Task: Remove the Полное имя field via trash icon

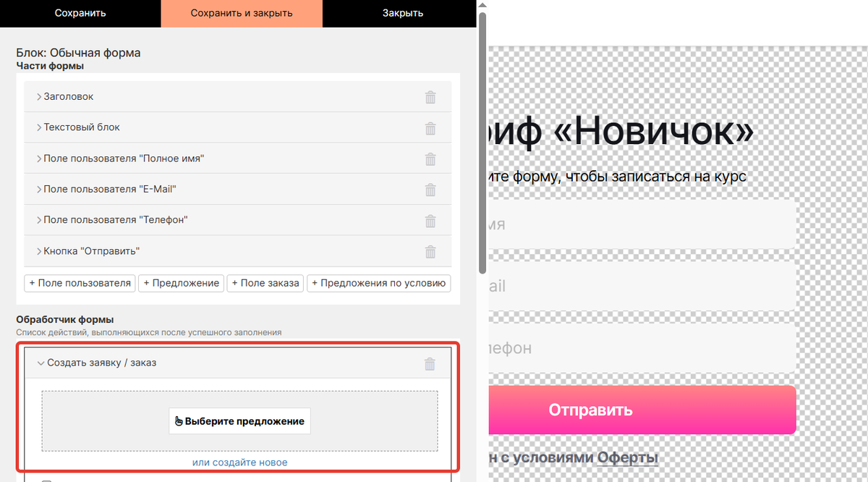Action: [x=430, y=159]
